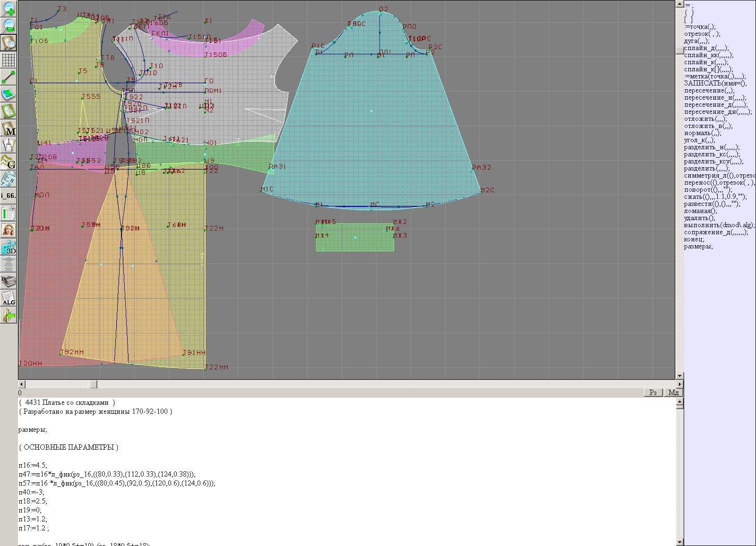Open the pattern piece with M icon
This screenshot has width=756, height=546.
pyautogui.click(x=9, y=128)
